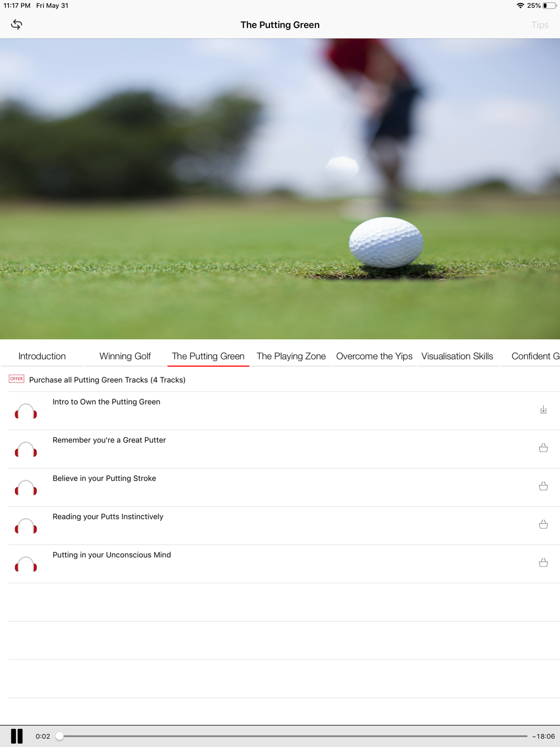Click the playback progress slider track

pyautogui.click(x=293, y=736)
